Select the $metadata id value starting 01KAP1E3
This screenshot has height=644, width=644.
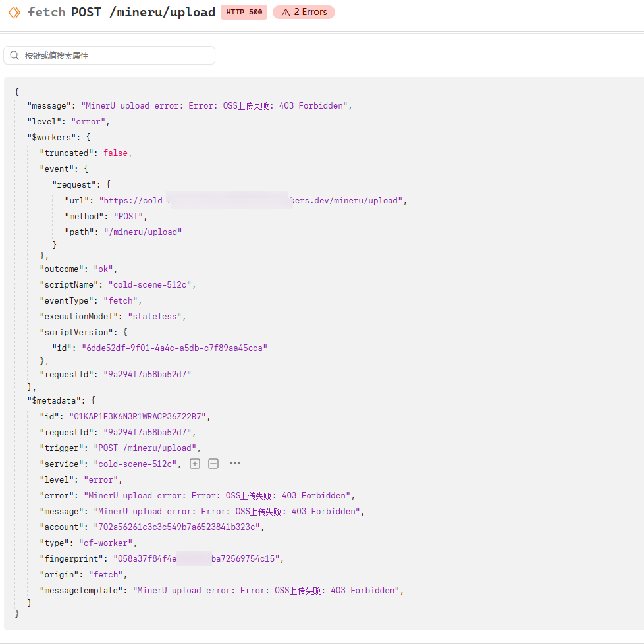(x=138, y=416)
